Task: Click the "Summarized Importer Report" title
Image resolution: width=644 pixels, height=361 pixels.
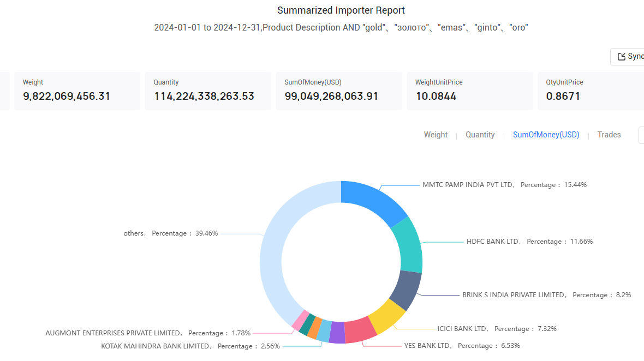Action: [x=341, y=10]
